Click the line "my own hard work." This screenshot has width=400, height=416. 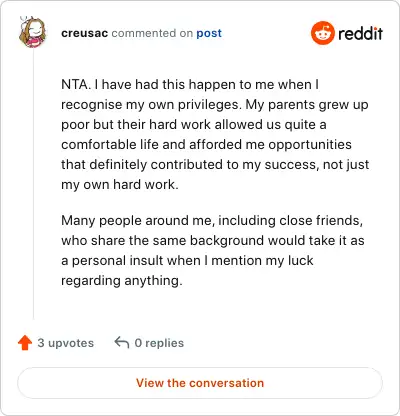(120, 184)
